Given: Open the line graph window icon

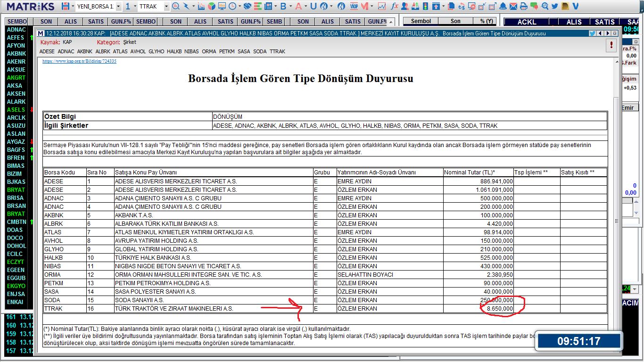Looking at the screenshot, I should point(381,6).
